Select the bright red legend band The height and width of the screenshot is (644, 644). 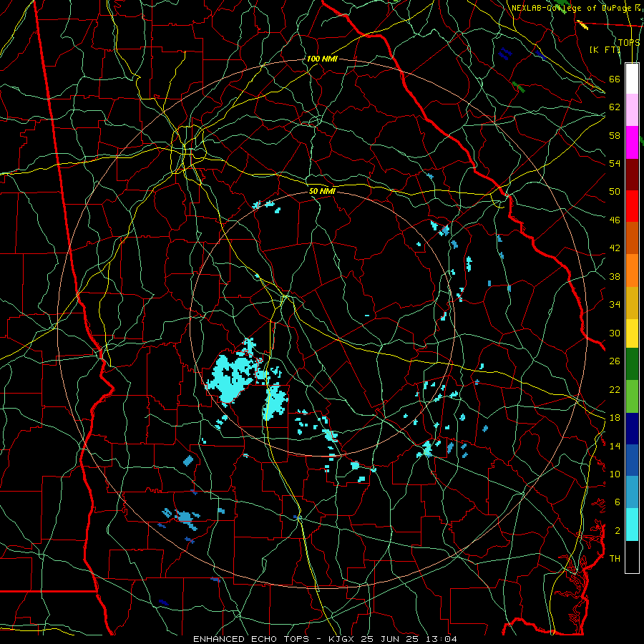pos(632,206)
